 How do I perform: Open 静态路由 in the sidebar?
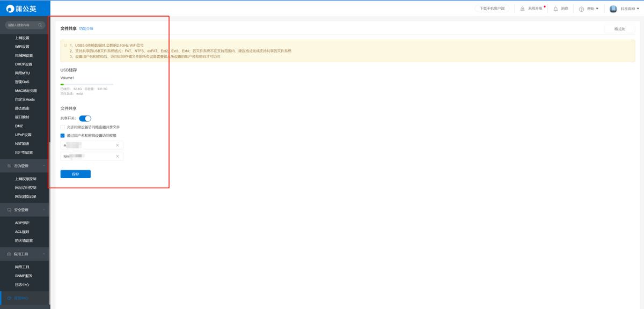23,108
